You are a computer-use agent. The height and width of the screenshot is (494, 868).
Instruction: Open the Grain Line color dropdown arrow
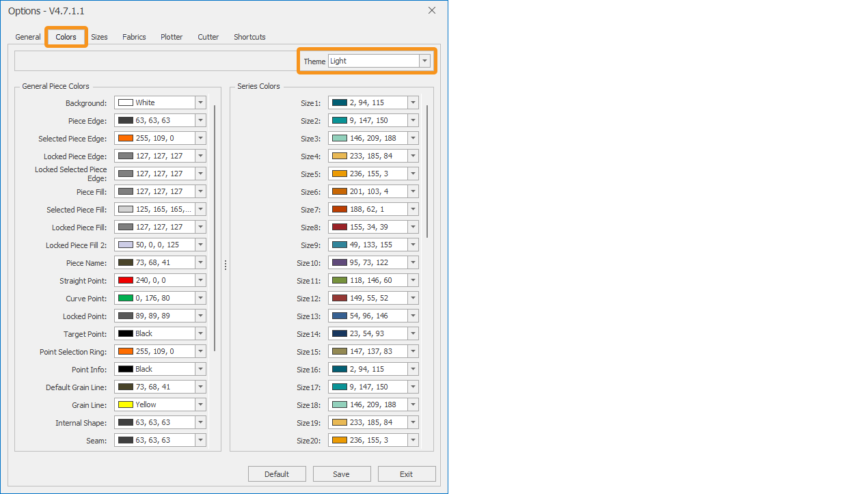point(200,404)
